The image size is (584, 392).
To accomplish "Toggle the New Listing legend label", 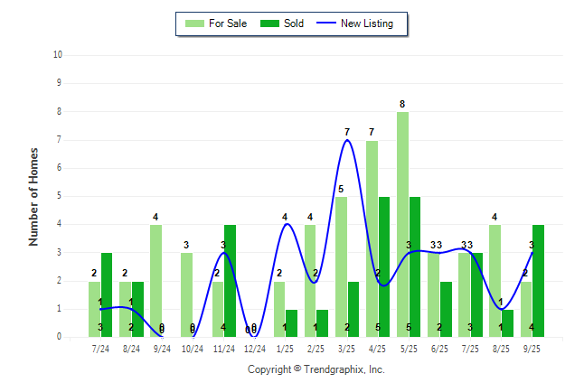I will coord(366,23).
